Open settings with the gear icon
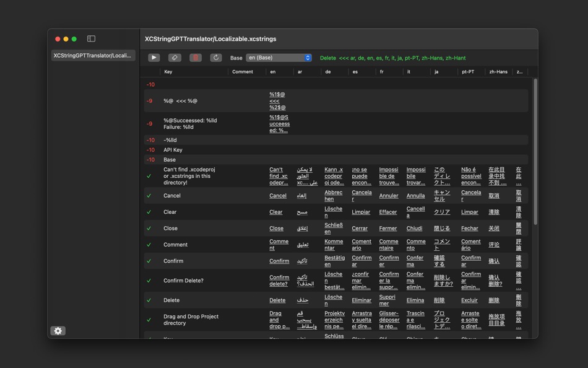 (x=58, y=331)
